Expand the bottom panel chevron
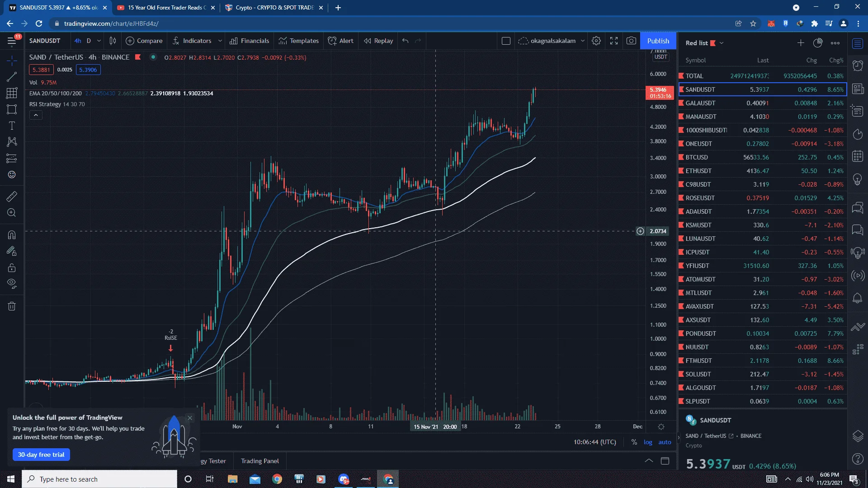The width and height of the screenshot is (868, 488). (649, 461)
